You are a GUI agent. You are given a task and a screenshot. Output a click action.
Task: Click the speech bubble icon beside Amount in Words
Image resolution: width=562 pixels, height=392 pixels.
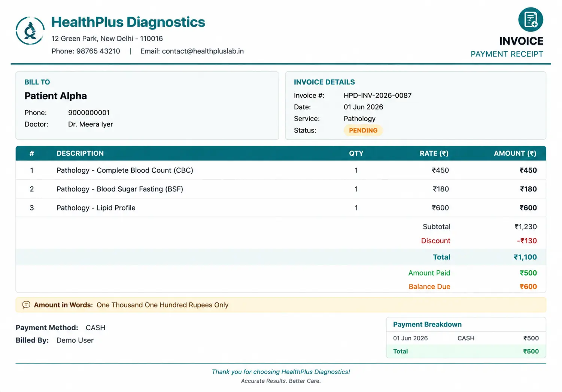click(x=26, y=305)
